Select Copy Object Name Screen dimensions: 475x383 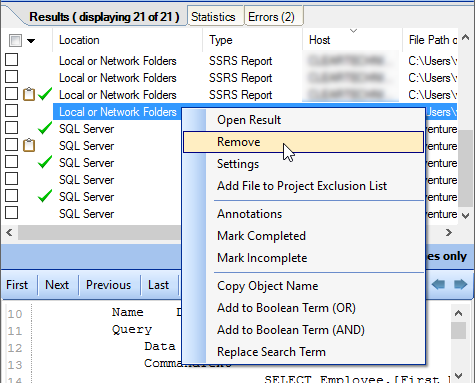303,286
